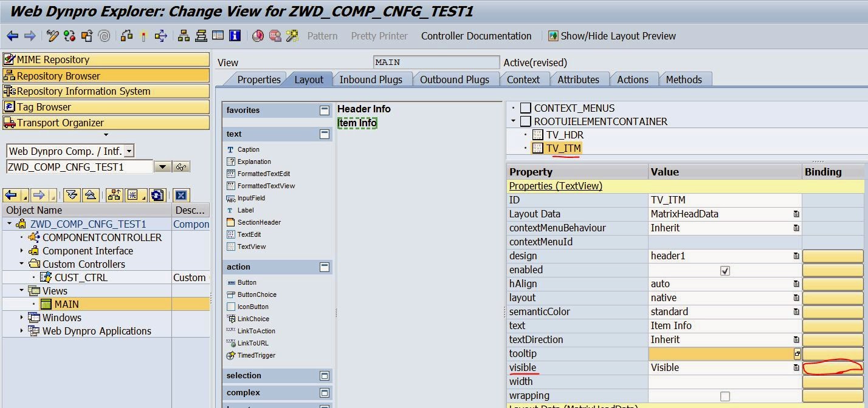The height and width of the screenshot is (408, 868).
Task: Switch to Attributes tab
Action: [x=578, y=80]
